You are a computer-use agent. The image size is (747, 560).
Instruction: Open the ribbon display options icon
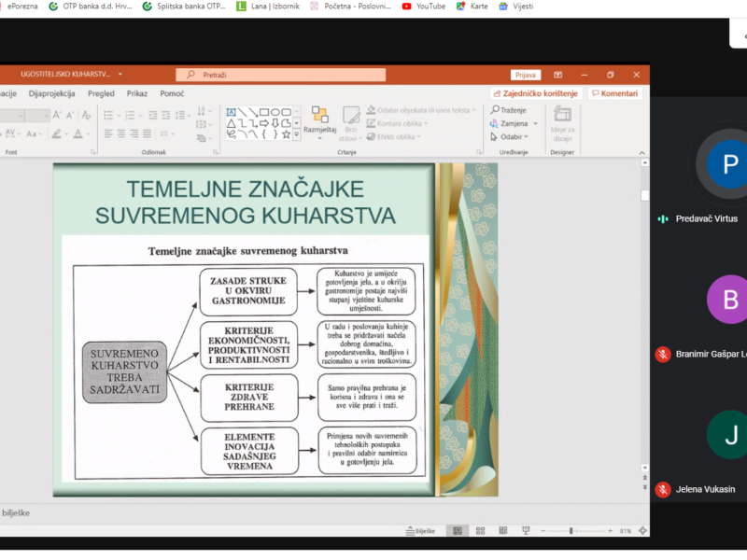557,75
